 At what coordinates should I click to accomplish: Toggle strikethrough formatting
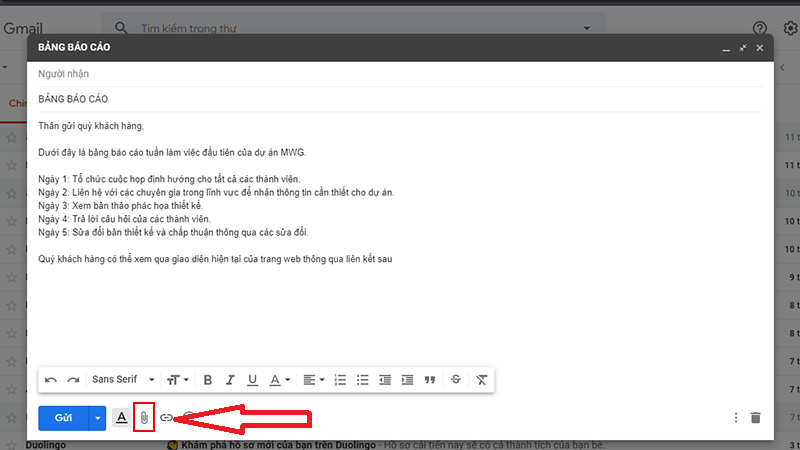click(456, 380)
